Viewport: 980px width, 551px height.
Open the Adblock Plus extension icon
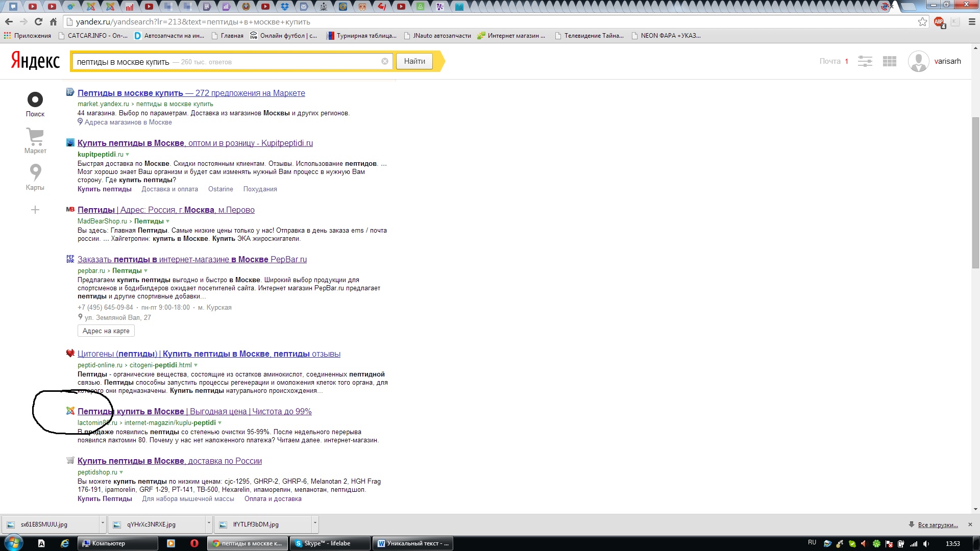(x=939, y=22)
